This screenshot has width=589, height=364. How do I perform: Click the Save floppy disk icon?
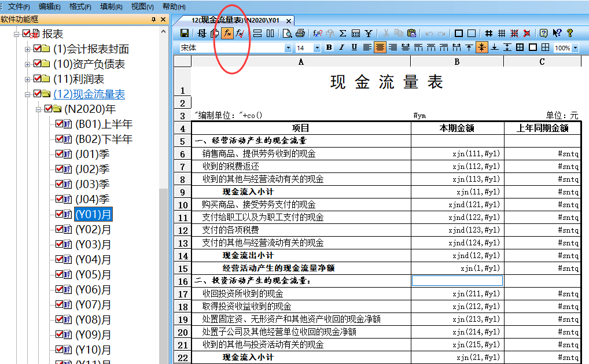185,34
